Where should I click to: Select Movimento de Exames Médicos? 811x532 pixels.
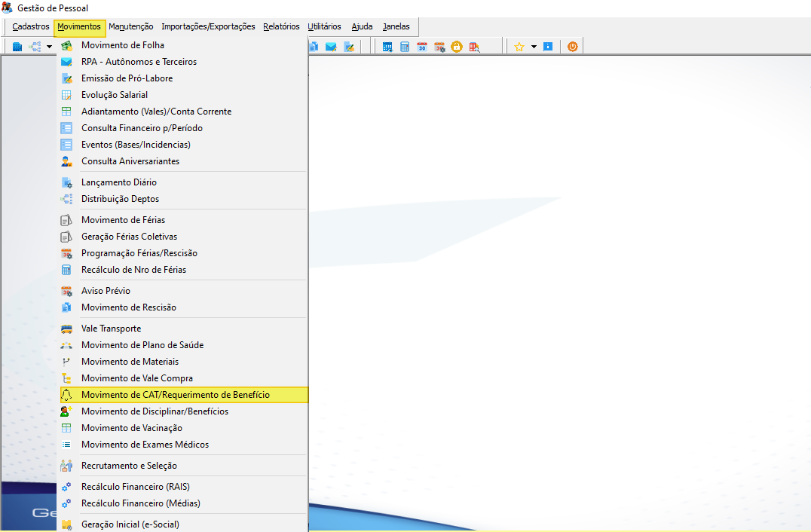click(183, 444)
